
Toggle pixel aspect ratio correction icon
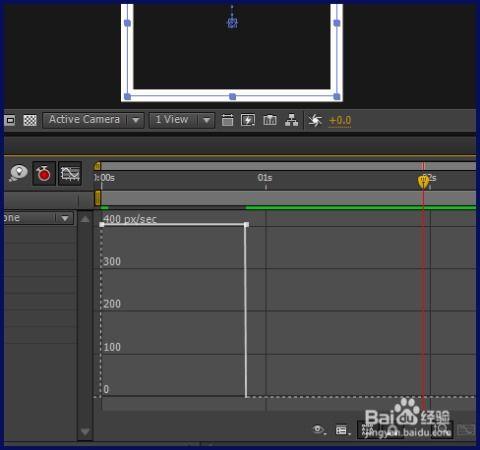coord(228,120)
